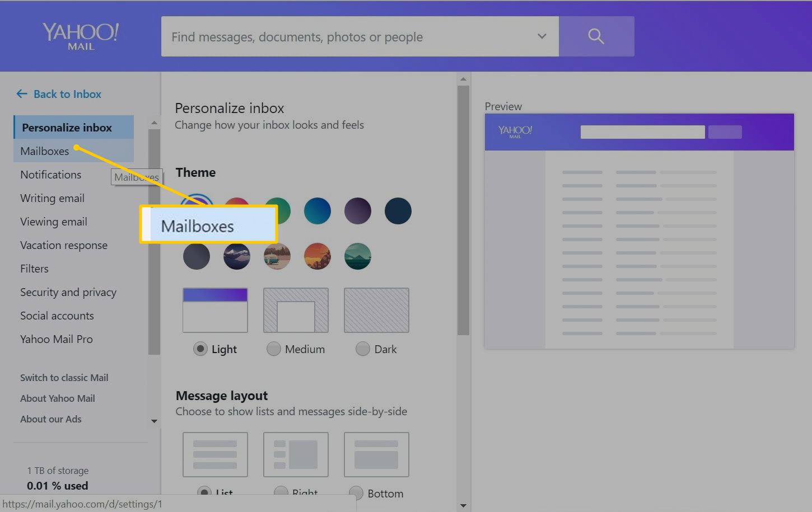Open Personalize inbox settings section
This screenshot has width=812, height=512.
[x=73, y=128]
